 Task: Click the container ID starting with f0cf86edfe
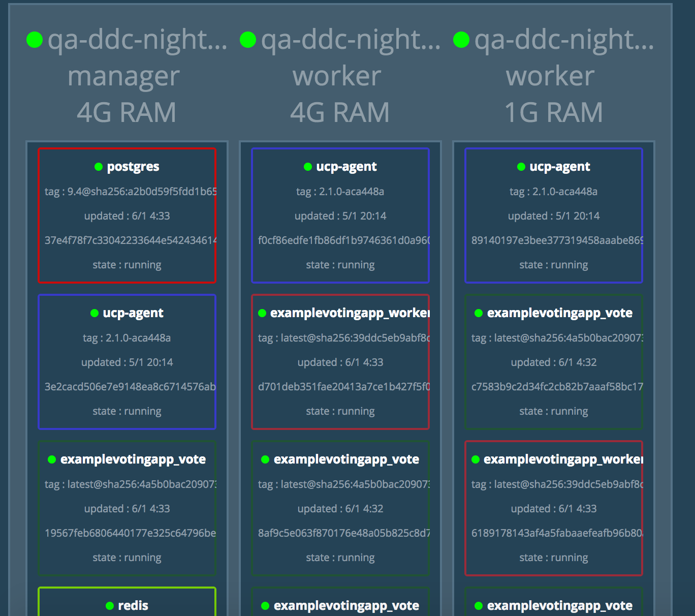pyautogui.click(x=343, y=240)
